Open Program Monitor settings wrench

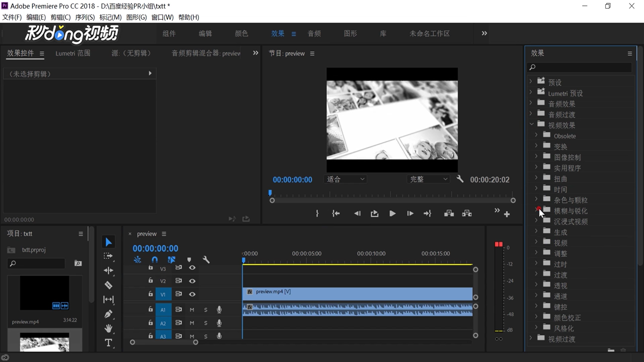click(x=460, y=179)
